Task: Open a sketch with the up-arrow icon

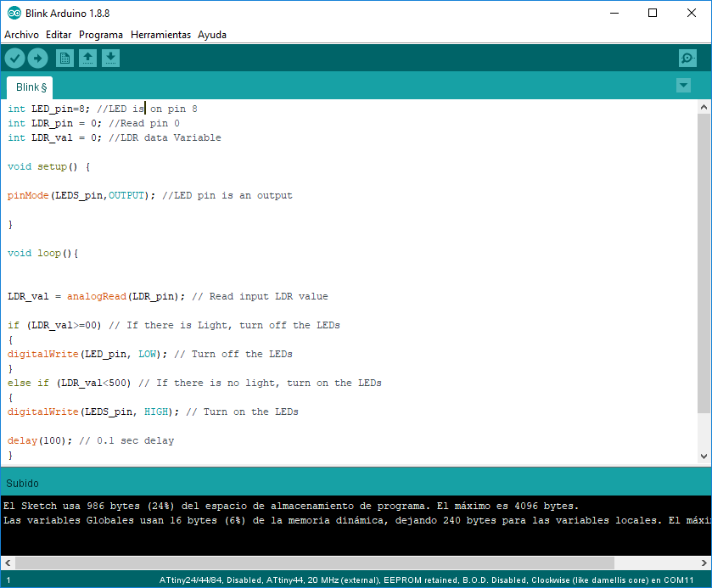Action: pos(87,58)
